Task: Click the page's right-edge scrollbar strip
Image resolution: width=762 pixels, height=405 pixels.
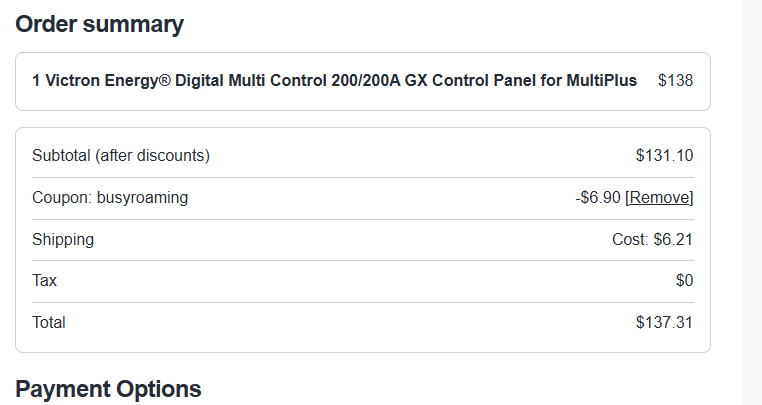Action: point(752,202)
